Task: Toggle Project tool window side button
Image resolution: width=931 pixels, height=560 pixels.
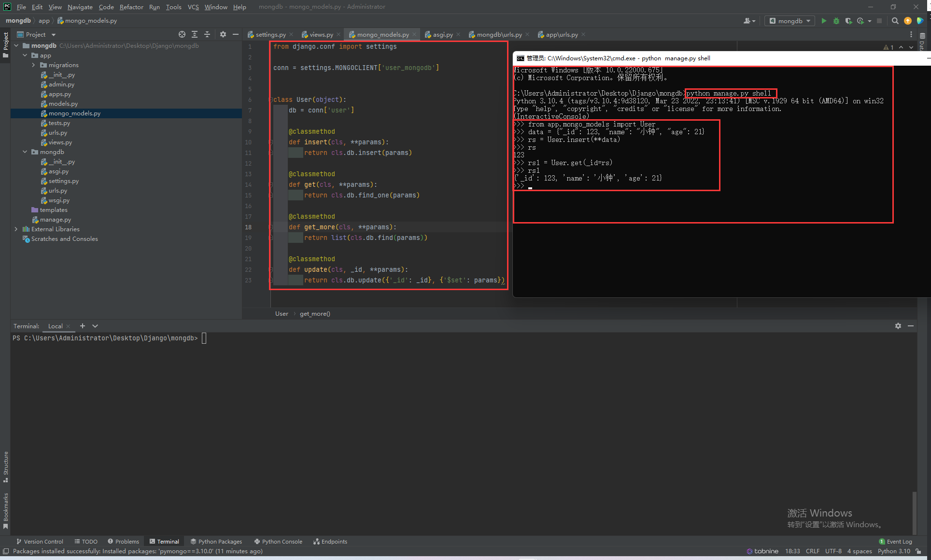Action: tap(5, 44)
